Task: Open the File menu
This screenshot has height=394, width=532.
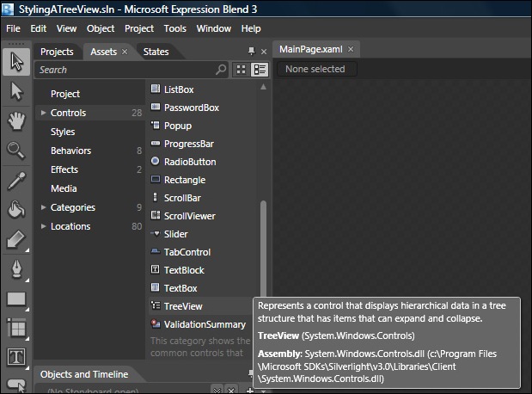Action: 13,28
